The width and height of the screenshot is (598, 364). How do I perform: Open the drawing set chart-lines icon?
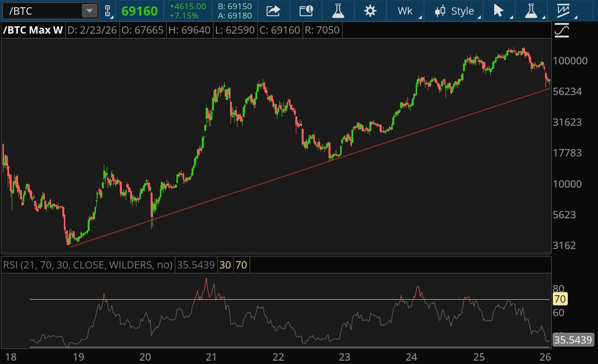pos(564,11)
